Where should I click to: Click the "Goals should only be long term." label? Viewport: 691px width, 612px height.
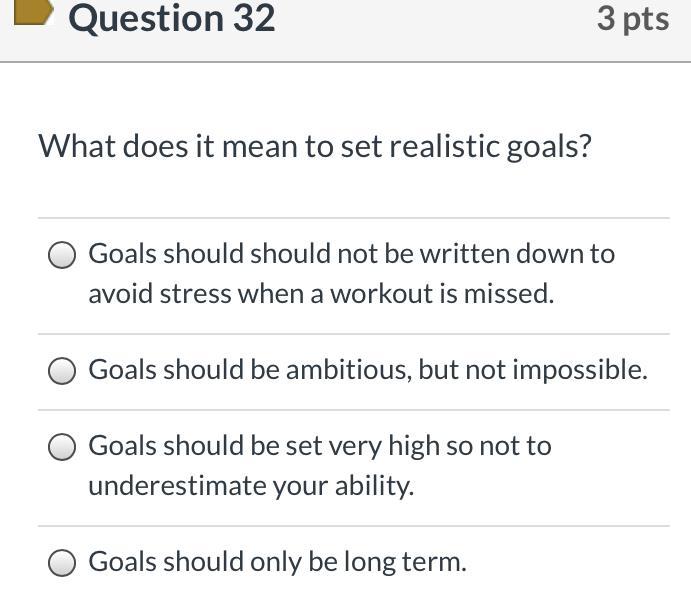coord(277,562)
